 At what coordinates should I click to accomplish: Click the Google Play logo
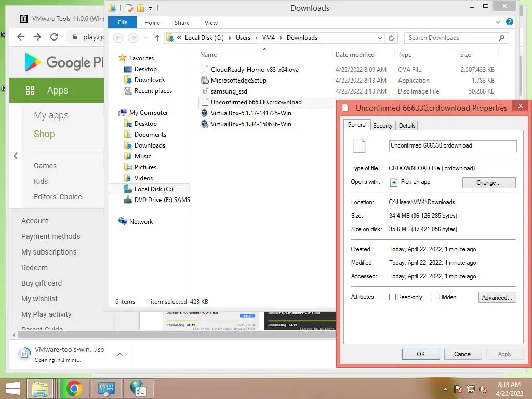pyautogui.click(x=64, y=62)
